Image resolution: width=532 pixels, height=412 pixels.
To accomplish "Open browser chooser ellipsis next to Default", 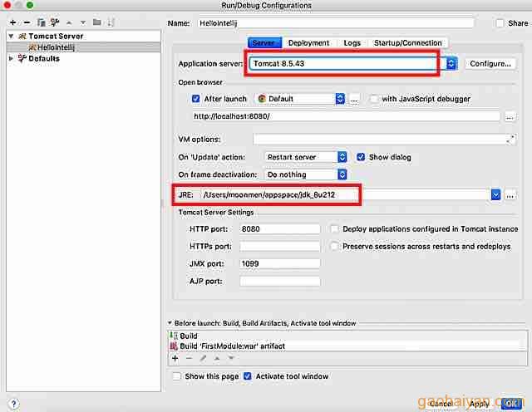I will click(354, 99).
